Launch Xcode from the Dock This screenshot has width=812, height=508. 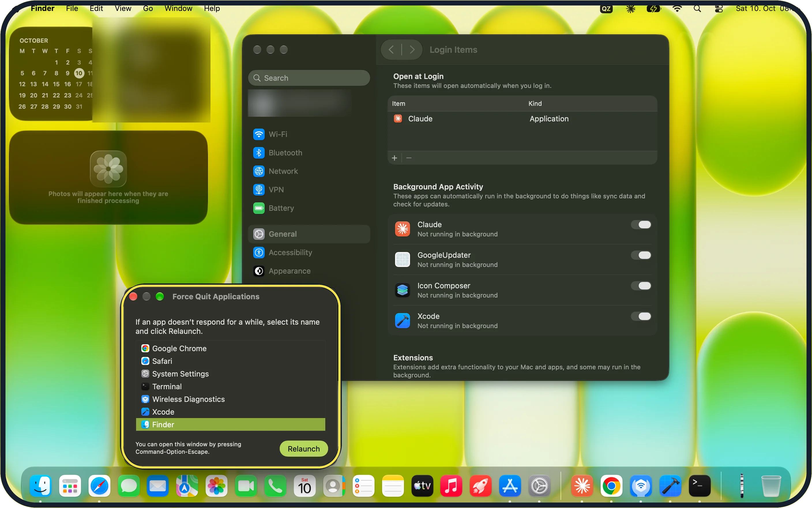670,486
